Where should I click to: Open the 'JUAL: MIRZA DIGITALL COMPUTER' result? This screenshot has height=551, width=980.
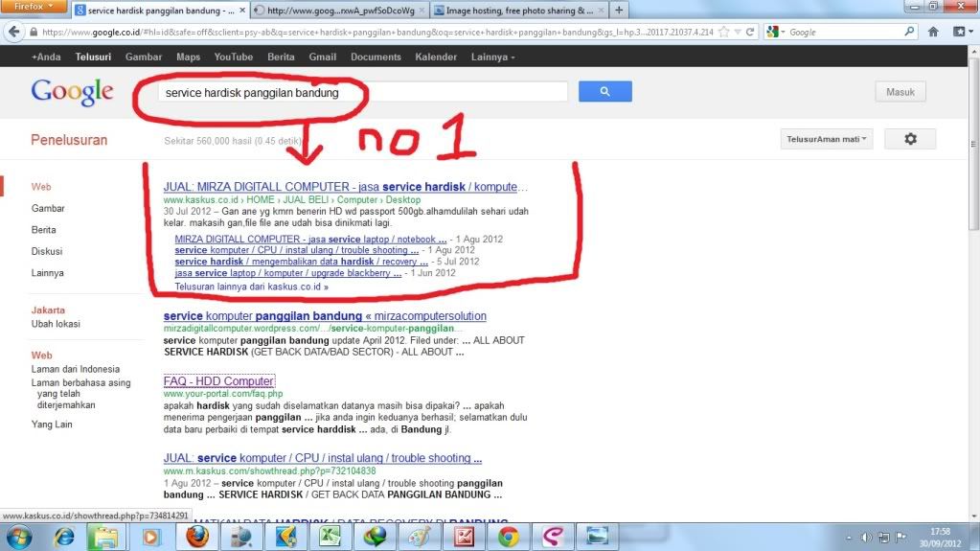point(345,186)
